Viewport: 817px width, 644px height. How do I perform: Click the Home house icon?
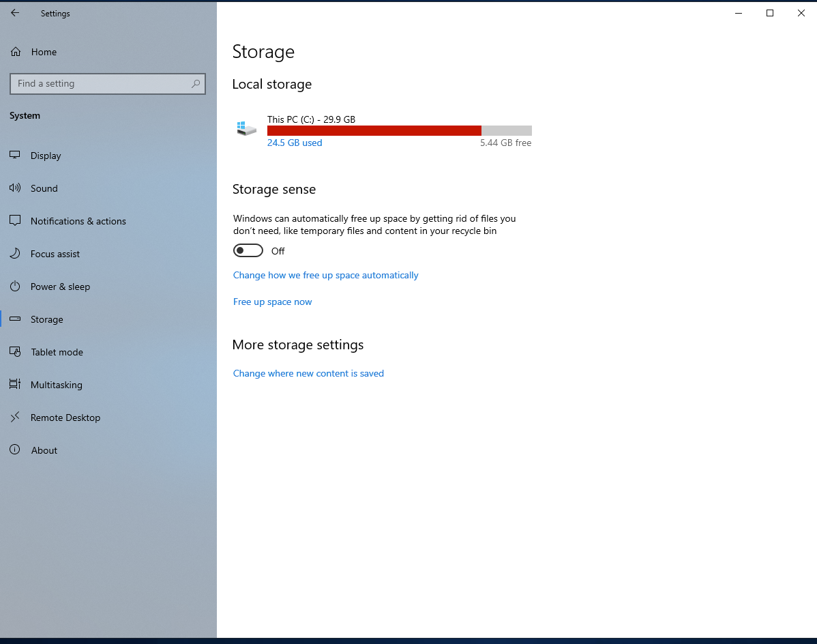coord(16,52)
